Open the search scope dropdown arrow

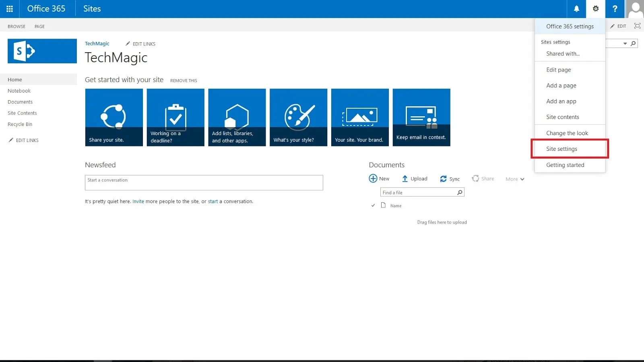(625, 43)
